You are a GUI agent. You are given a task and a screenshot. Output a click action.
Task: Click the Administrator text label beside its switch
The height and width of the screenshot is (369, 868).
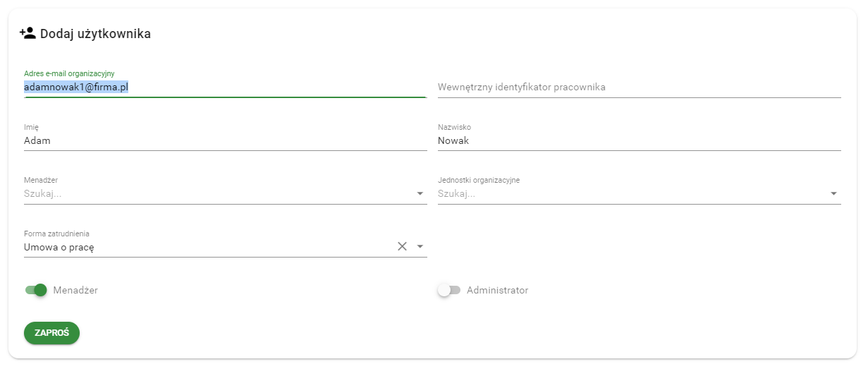click(x=497, y=290)
